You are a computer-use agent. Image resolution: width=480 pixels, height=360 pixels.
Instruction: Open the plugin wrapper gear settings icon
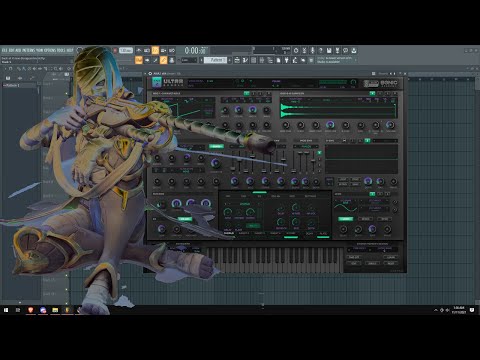pos(150,73)
